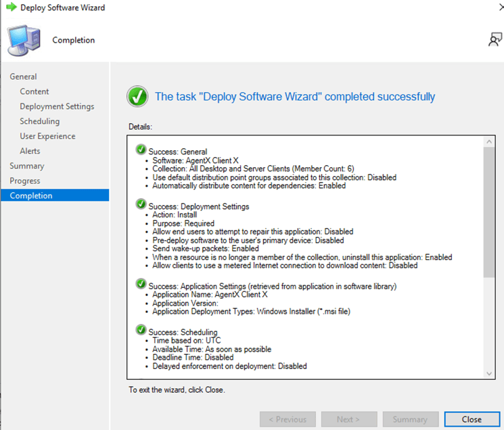Click the green arrow wizard title icon
Viewport: 504px width, 430px height.
pos(12,7)
